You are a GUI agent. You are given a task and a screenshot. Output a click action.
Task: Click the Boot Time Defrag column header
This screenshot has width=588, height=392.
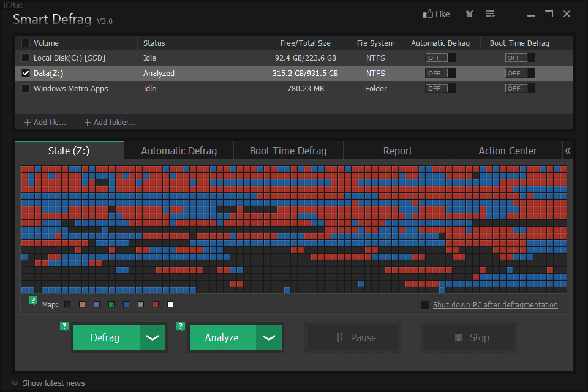[520, 43]
